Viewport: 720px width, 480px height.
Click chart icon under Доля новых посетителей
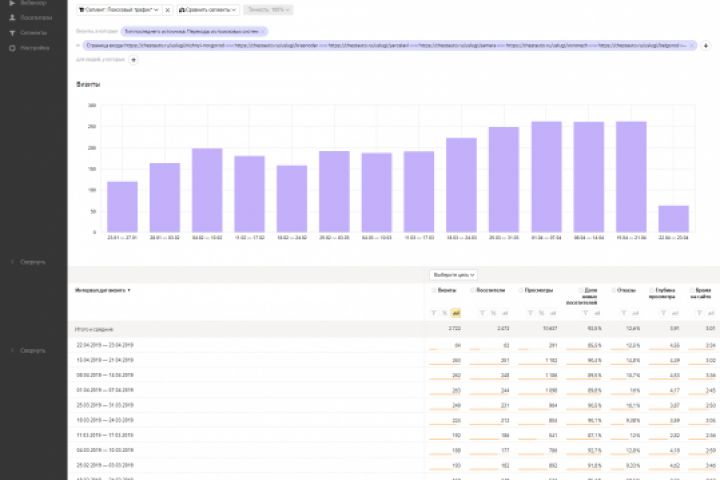(x=597, y=313)
